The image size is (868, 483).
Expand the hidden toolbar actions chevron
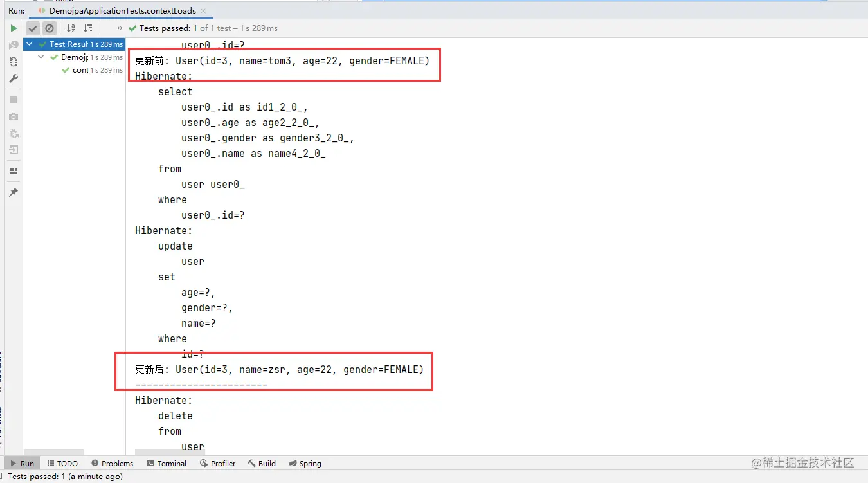click(120, 28)
